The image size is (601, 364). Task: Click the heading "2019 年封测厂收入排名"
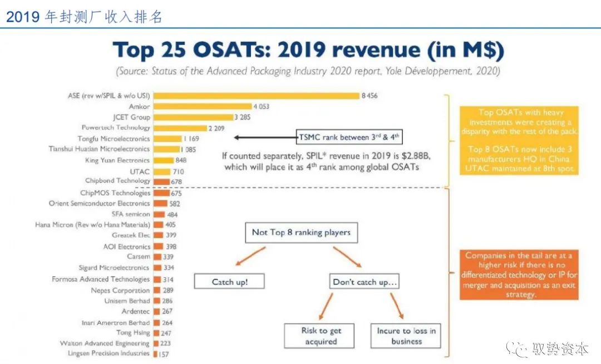point(85,17)
